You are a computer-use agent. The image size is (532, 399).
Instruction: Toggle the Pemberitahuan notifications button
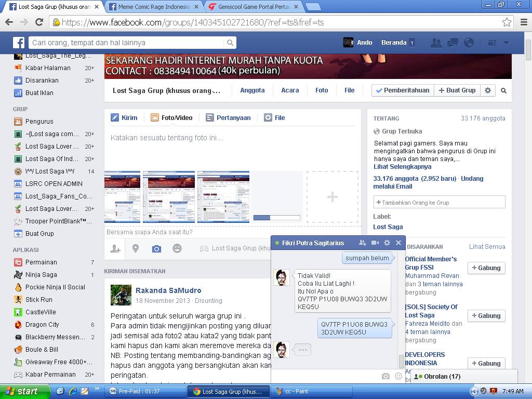pyautogui.click(x=403, y=90)
